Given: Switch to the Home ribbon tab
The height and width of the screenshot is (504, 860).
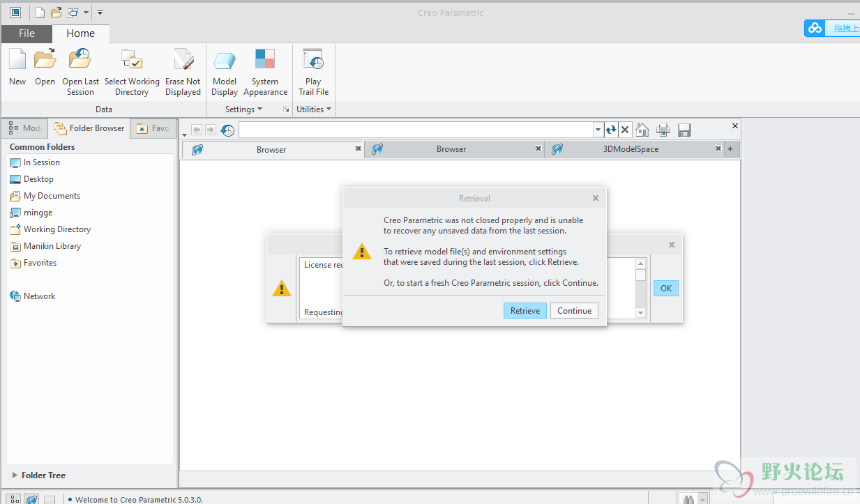Looking at the screenshot, I should (80, 33).
